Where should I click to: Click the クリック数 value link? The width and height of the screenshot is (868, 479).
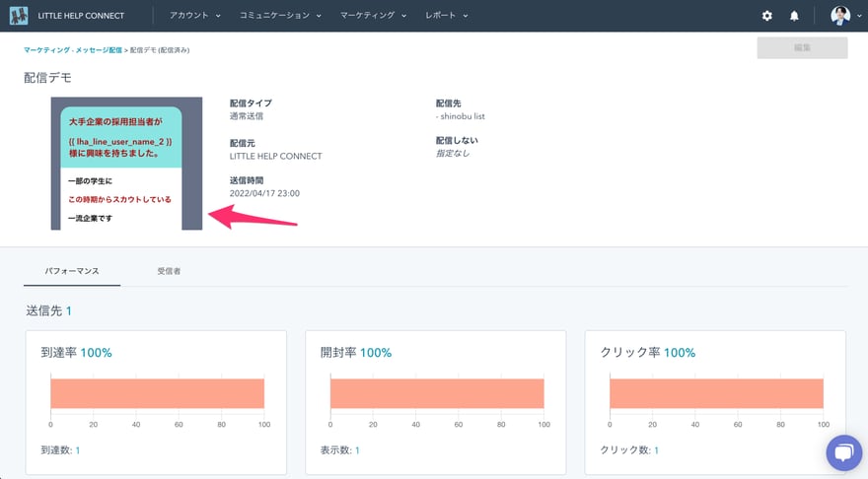656,450
